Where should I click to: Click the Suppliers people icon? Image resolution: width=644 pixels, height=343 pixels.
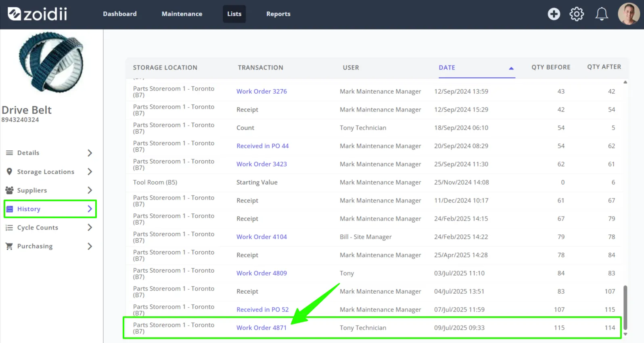[9, 190]
